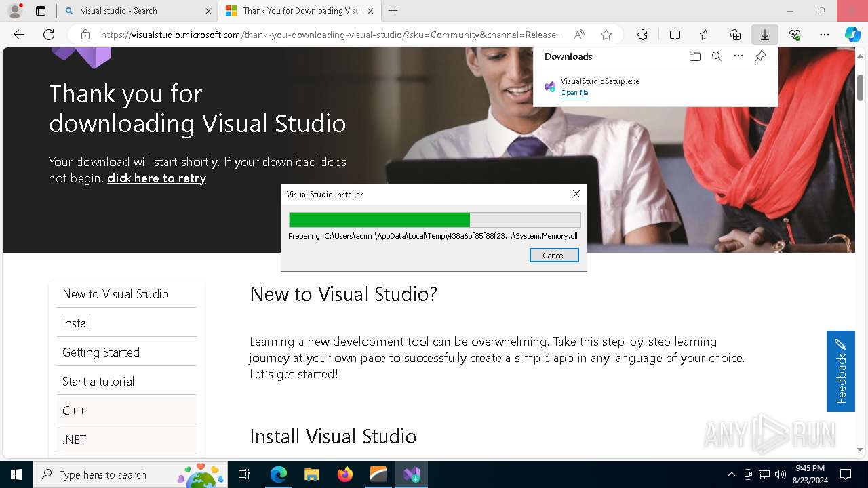Image resolution: width=868 pixels, height=488 pixels.
Task: Open Settings and more ellipsis menu
Action: click(825, 35)
